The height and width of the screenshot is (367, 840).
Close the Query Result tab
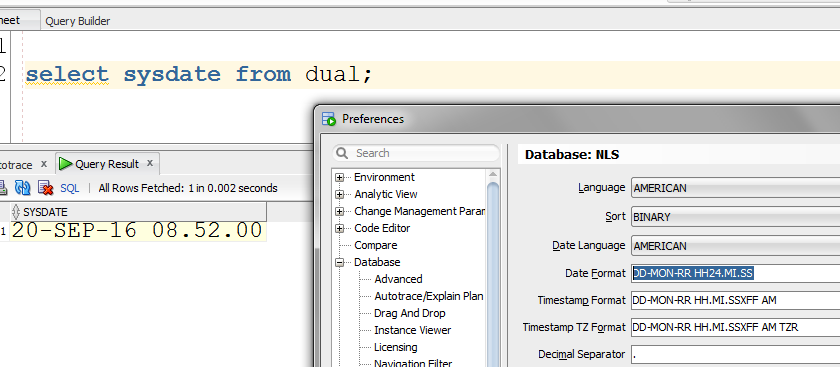(x=150, y=163)
